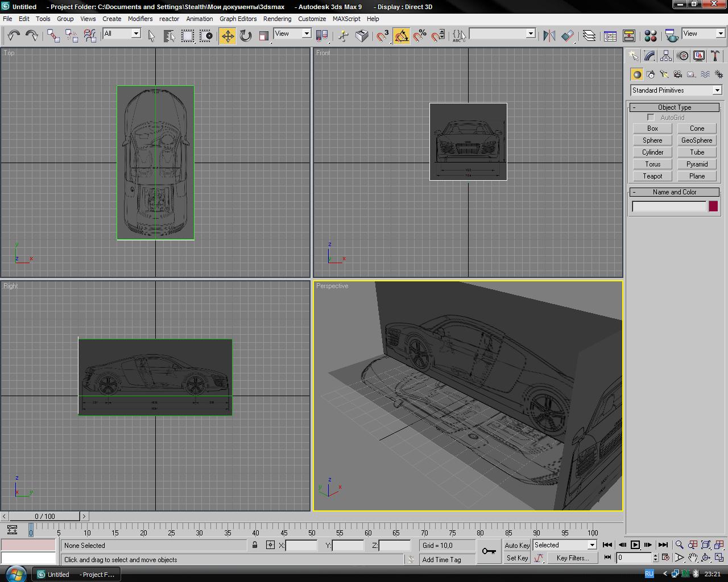Click the Mirror tool icon

pyautogui.click(x=549, y=36)
